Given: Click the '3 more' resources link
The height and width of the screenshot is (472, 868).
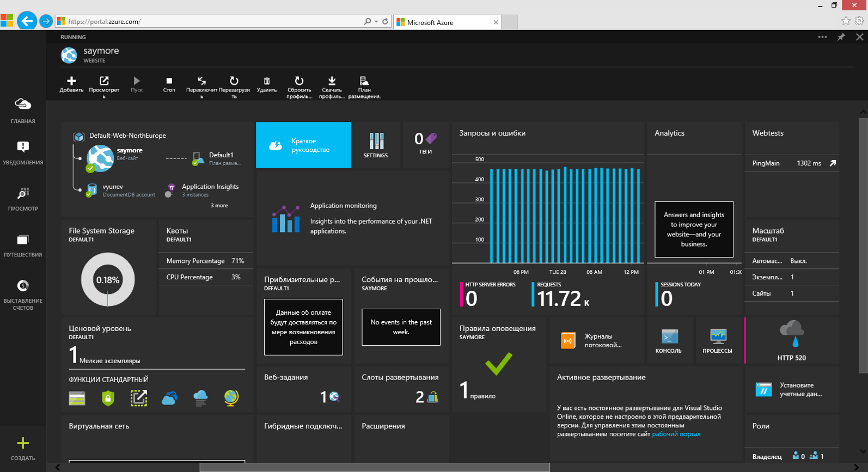Looking at the screenshot, I should 219,205.
